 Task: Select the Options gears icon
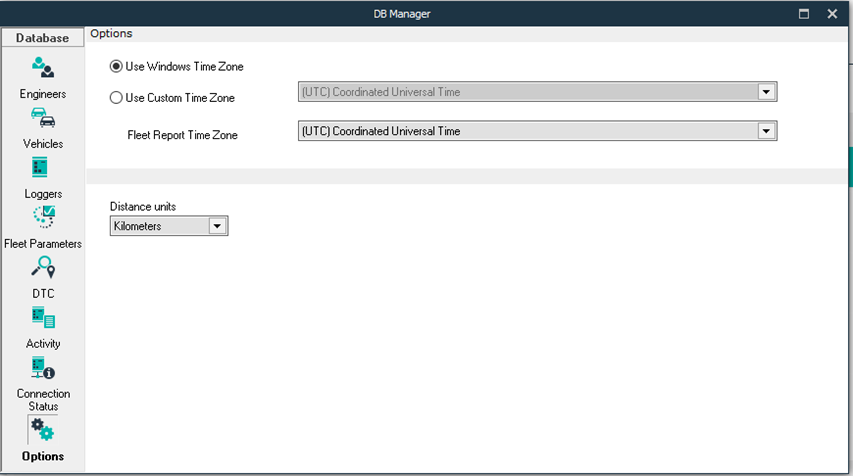click(42, 430)
